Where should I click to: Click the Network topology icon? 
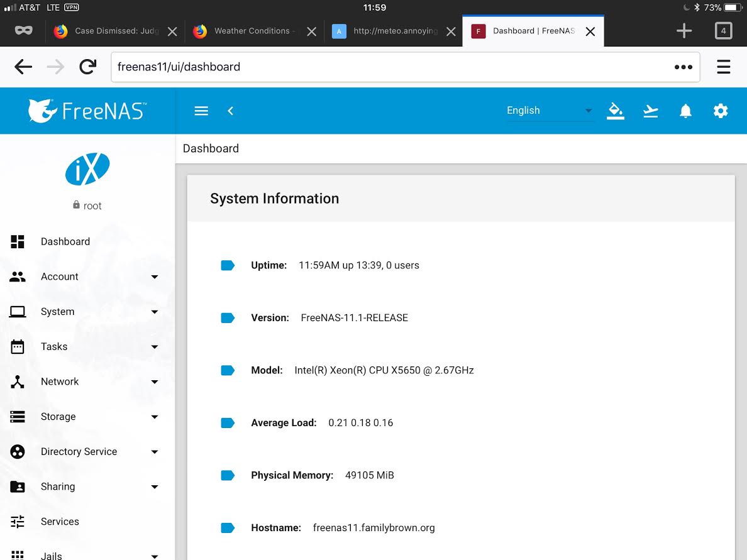[x=18, y=382]
